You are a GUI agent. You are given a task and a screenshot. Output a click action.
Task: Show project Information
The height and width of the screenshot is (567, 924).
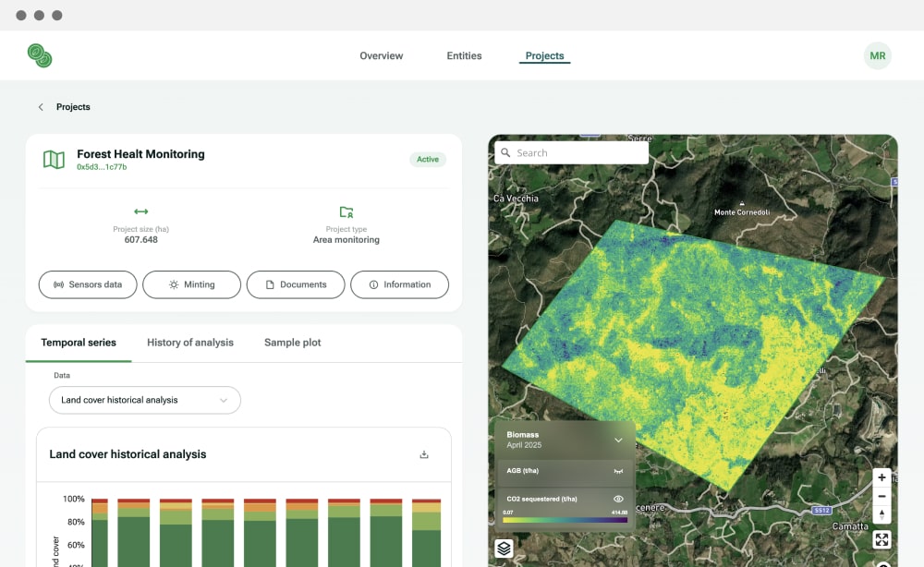[x=399, y=284]
